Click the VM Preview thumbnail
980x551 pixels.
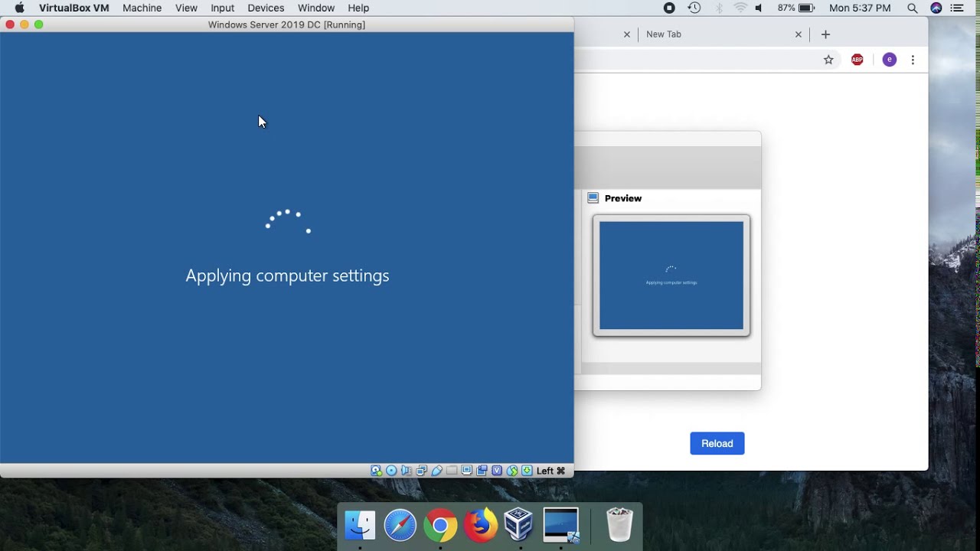pyautogui.click(x=671, y=275)
